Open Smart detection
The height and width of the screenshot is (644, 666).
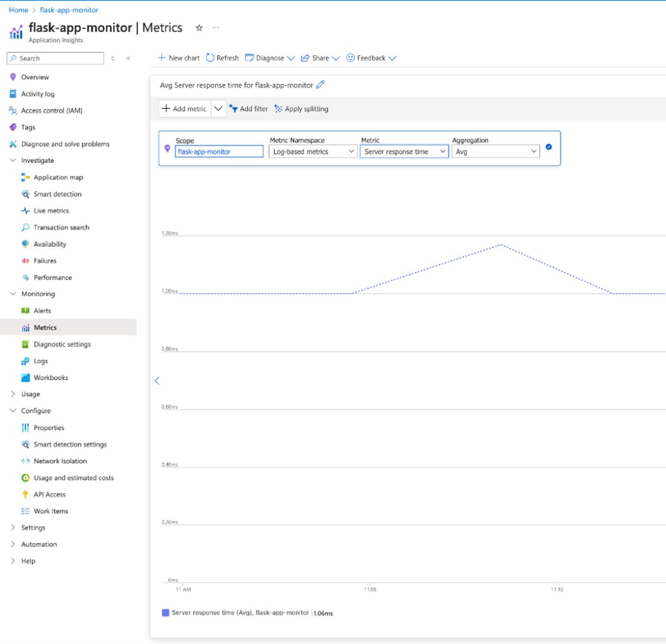coord(57,194)
